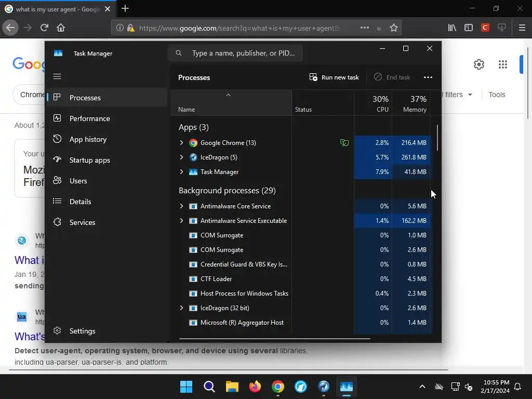Open the browser hamburger menu

(x=522, y=28)
